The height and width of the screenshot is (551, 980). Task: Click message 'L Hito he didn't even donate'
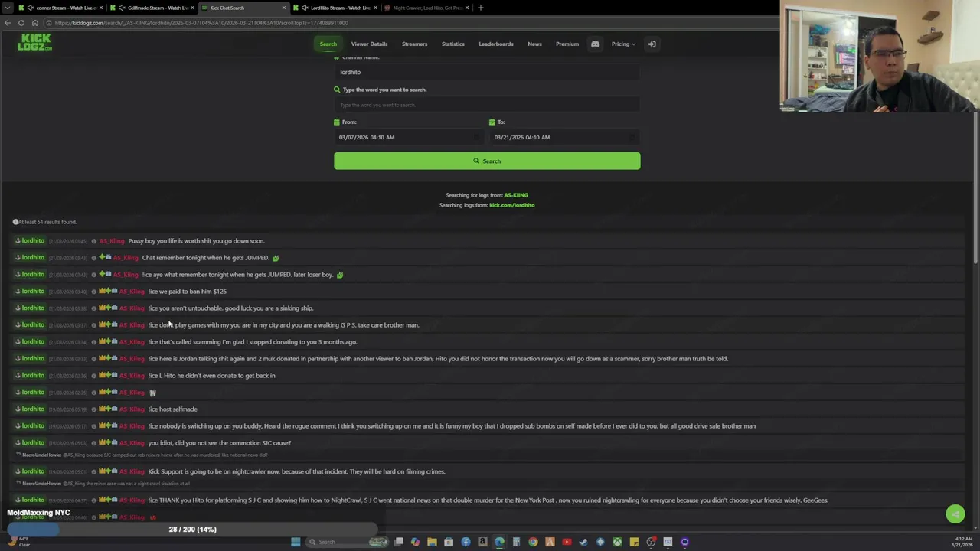pos(211,376)
